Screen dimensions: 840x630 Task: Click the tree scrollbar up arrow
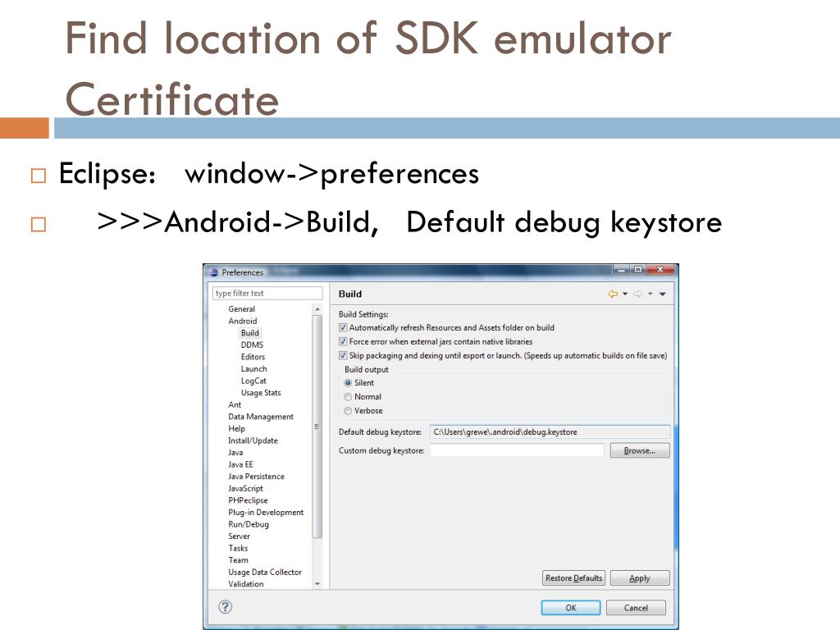[317, 309]
